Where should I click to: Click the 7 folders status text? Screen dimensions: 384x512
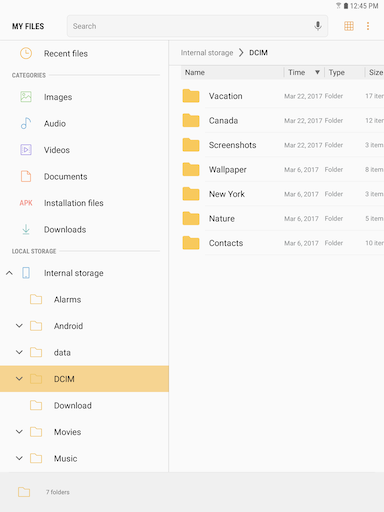58,492
